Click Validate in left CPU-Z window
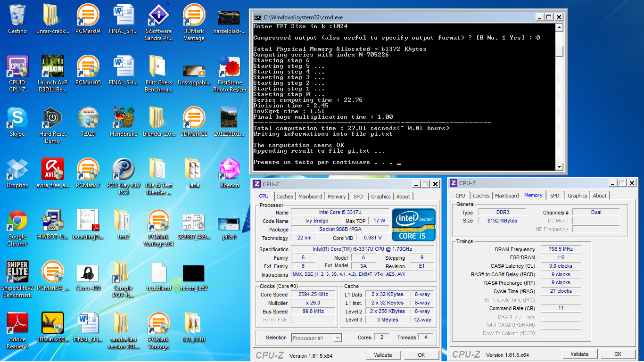Viewport: 644px width, 362px height. (x=383, y=355)
